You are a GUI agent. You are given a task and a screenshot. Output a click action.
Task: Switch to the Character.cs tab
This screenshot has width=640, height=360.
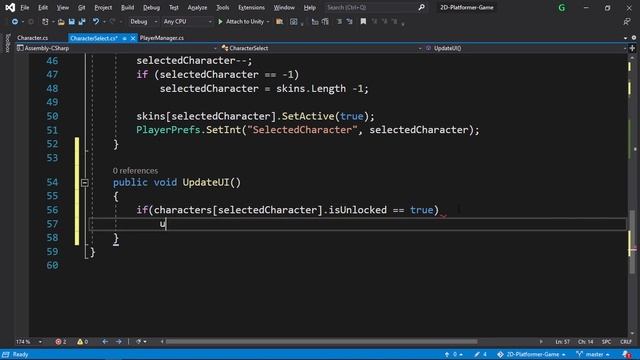click(x=33, y=38)
